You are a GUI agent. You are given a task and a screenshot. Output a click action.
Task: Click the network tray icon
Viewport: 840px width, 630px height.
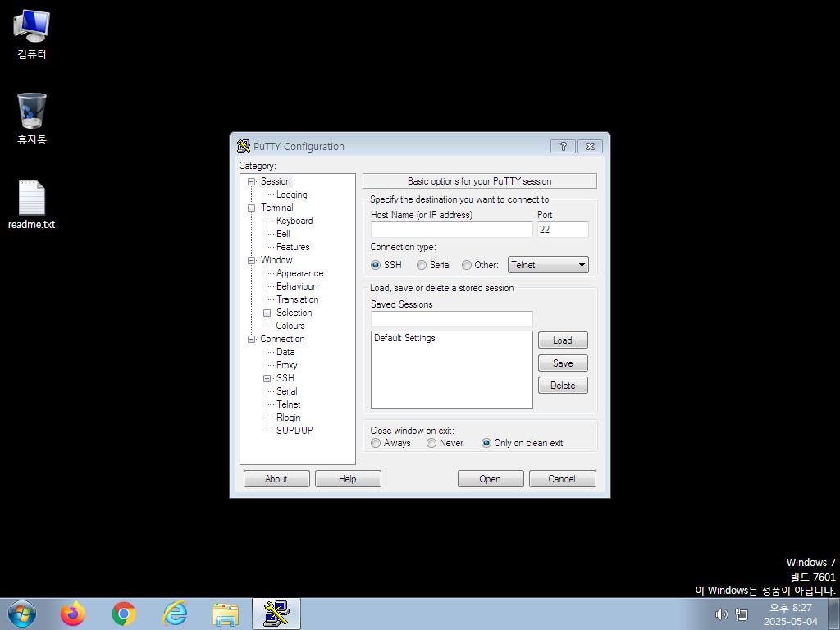click(742, 614)
